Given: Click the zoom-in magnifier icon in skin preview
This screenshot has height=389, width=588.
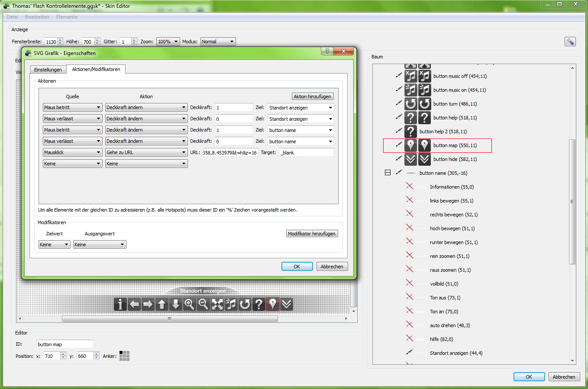Looking at the screenshot, I should point(189,304).
